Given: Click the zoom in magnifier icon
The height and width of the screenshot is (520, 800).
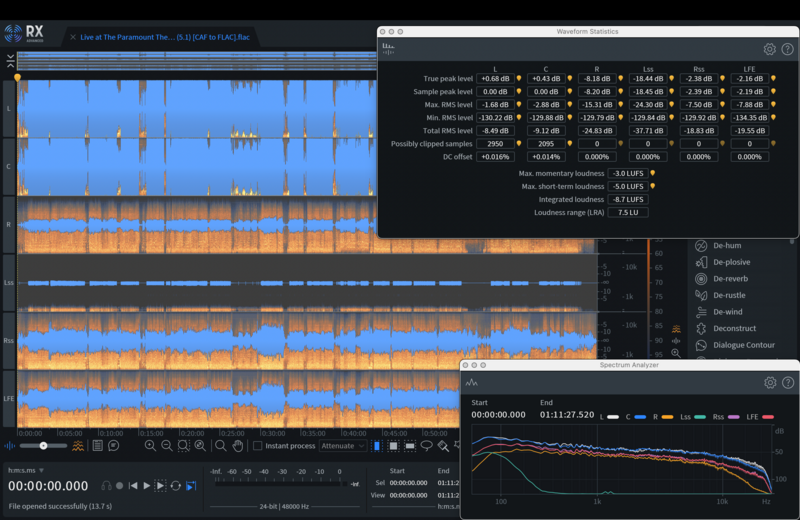Looking at the screenshot, I should 150,445.
